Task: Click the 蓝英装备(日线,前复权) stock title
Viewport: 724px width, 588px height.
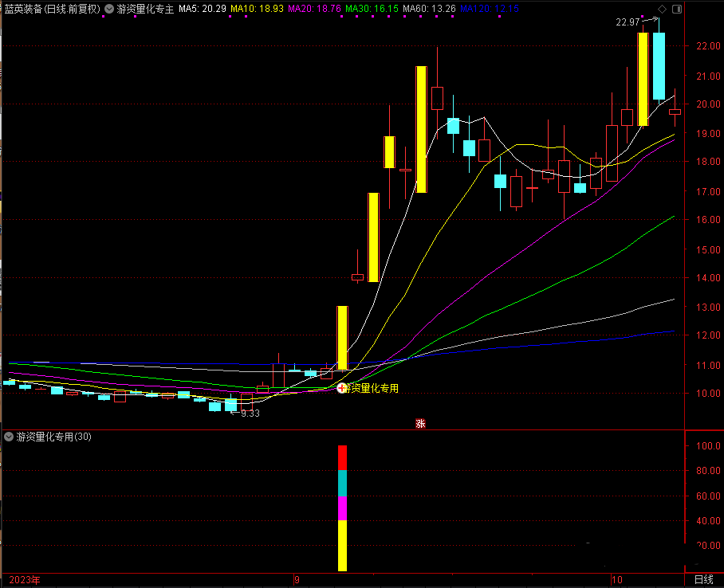Action: point(53,10)
